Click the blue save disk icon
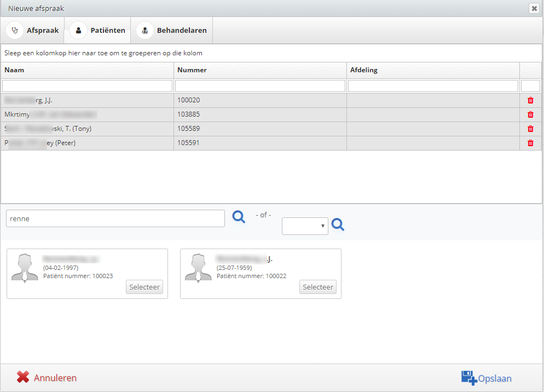Image resolution: width=544 pixels, height=392 pixels. click(x=469, y=378)
